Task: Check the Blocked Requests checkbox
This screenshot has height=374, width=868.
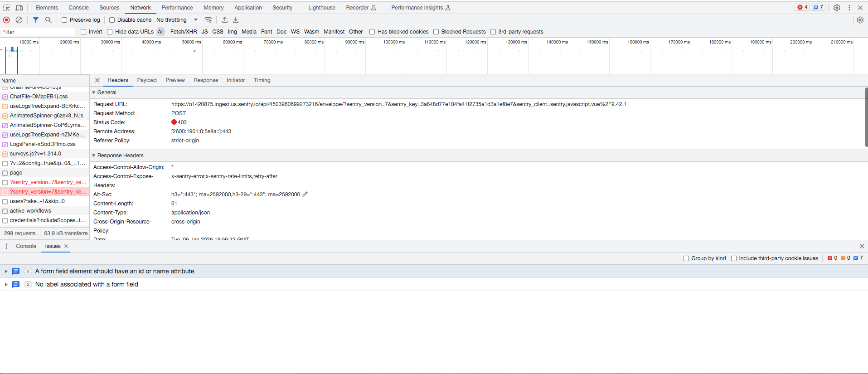Action: coord(436,32)
